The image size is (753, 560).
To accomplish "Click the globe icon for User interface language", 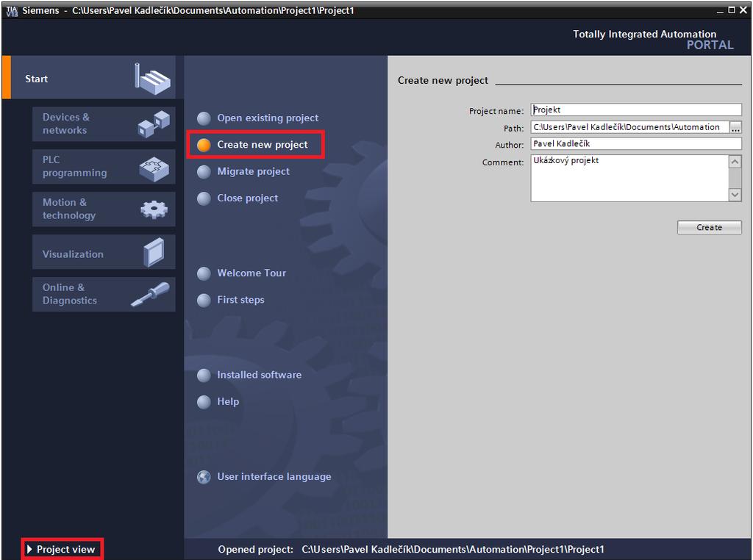I will pos(204,477).
